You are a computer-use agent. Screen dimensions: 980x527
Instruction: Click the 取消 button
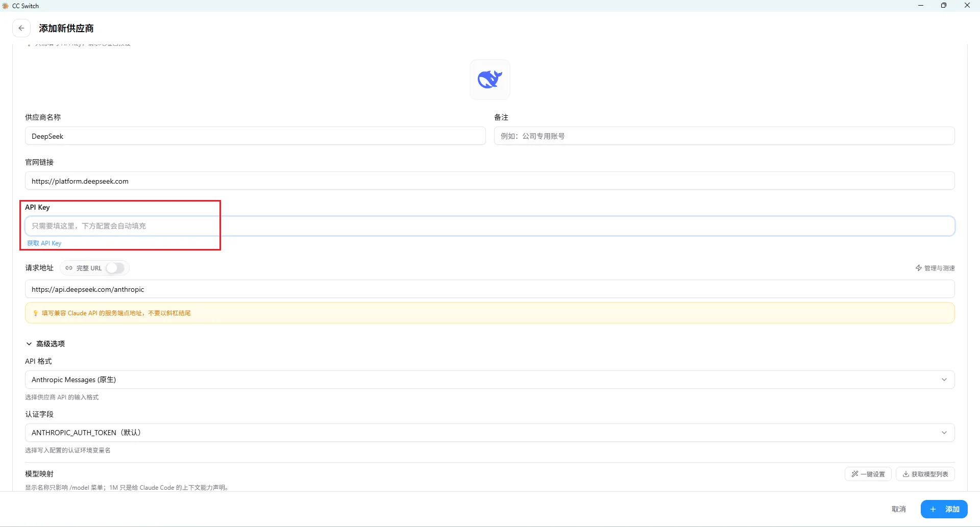(x=899, y=509)
